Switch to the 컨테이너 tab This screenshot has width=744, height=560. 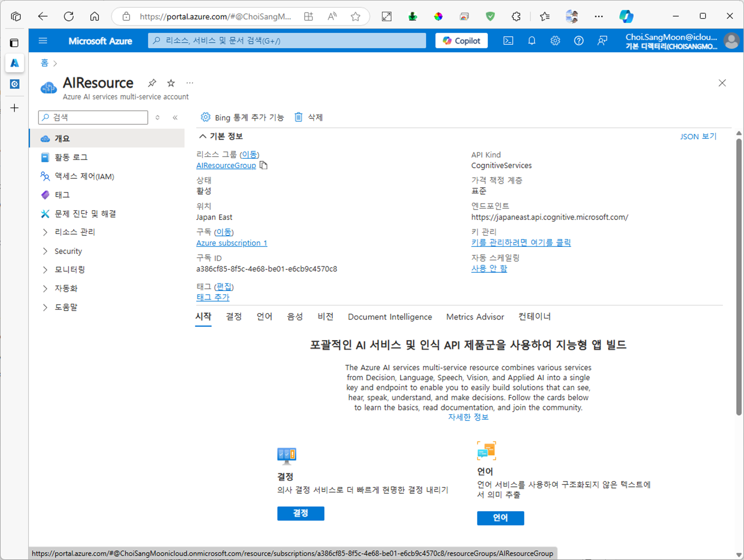click(534, 317)
